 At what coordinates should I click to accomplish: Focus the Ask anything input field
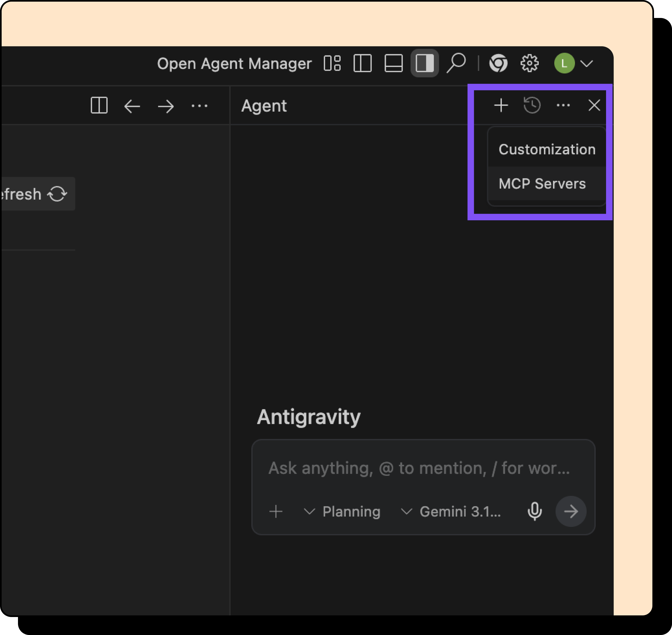tap(419, 468)
